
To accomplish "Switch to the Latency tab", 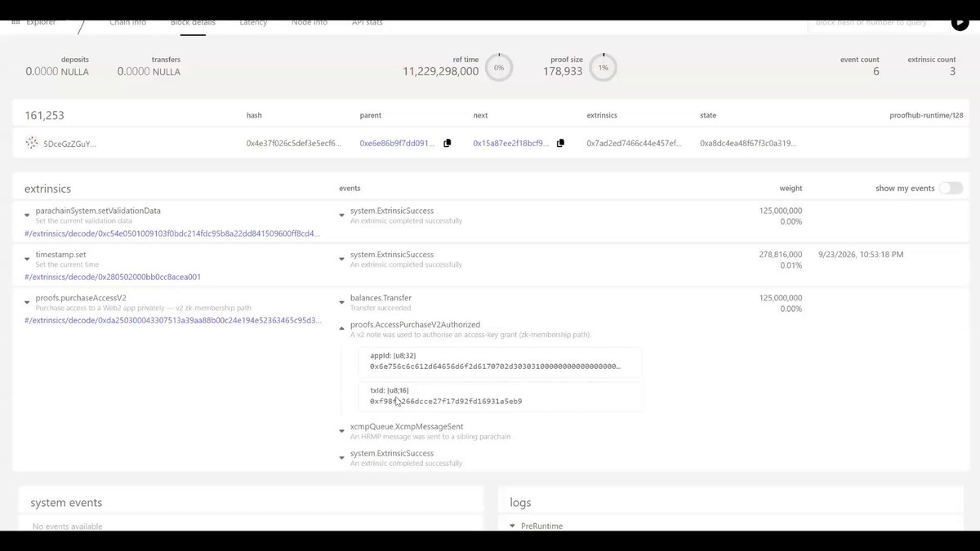I will (253, 23).
